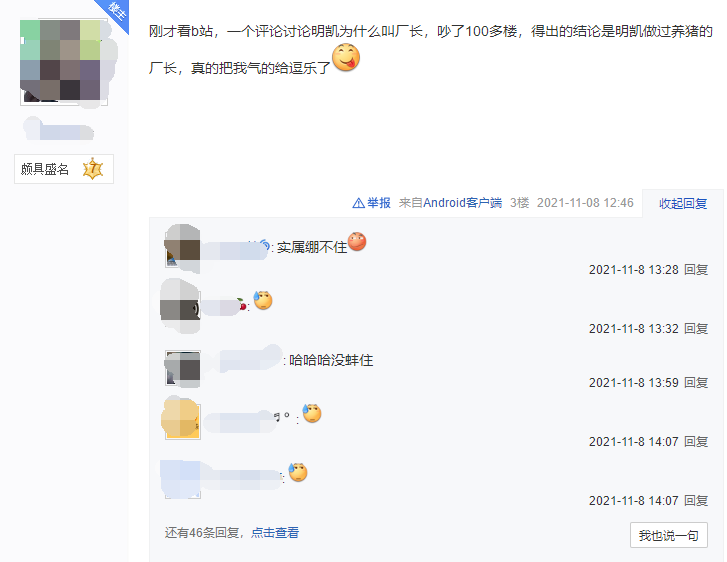The image size is (727, 562).
Task: Expand remaining replies via 点击查看
Action: pos(275,533)
